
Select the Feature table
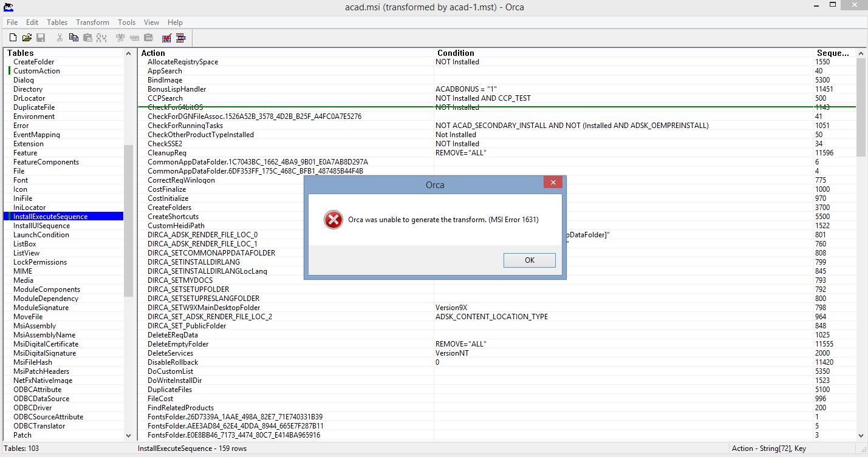25,153
